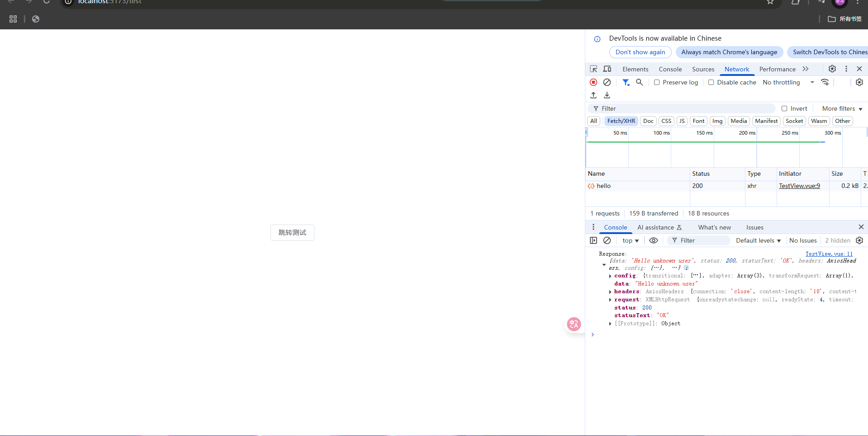Close the DevTools panel

pyautogui.click(x=859, y=69)
